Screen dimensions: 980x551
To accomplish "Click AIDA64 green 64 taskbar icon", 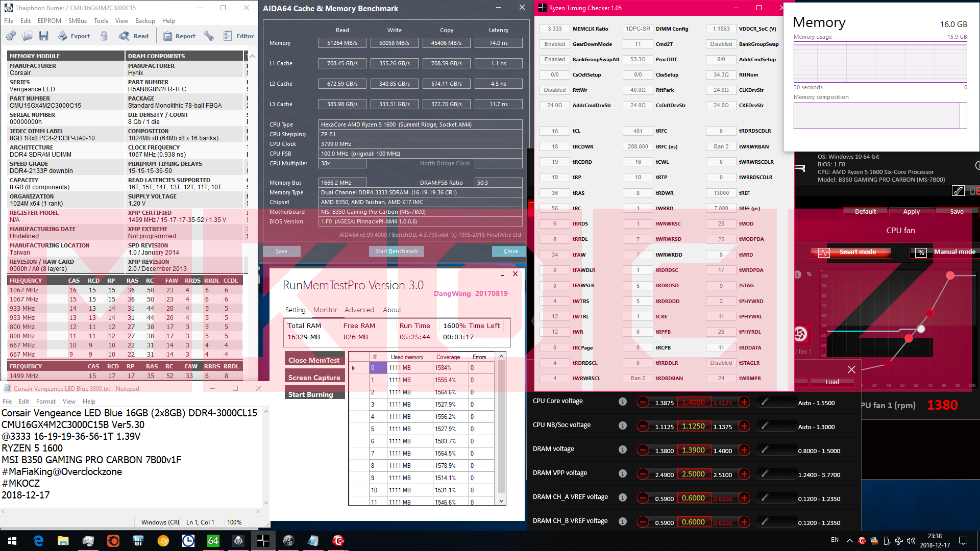I will [x=213, y=540].
